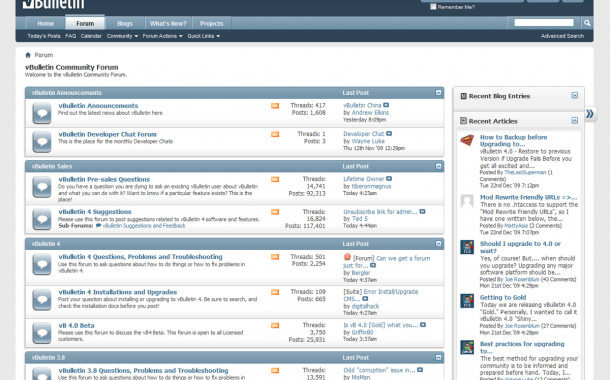The image size is (610, 380).
Task: Click RSS icon for Pre-sales Questions forum
Action: click(275, 179)
